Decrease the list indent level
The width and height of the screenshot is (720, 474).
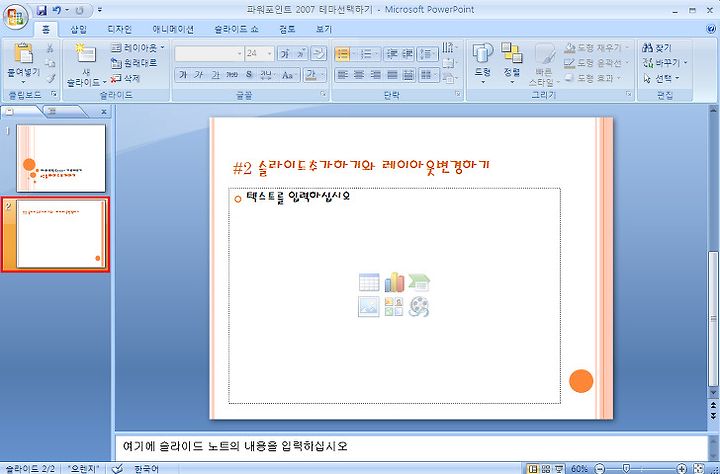tap(392, 54)
